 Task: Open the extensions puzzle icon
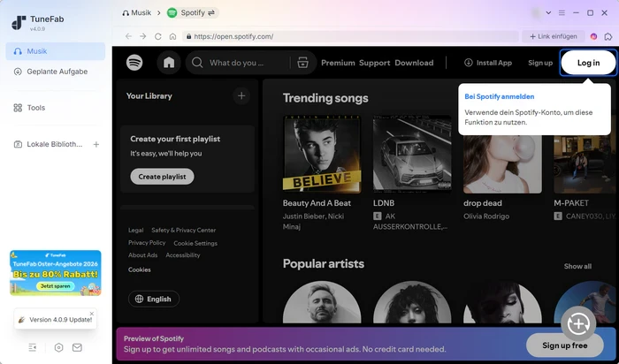pyautogui.click(x=608, y=36)
